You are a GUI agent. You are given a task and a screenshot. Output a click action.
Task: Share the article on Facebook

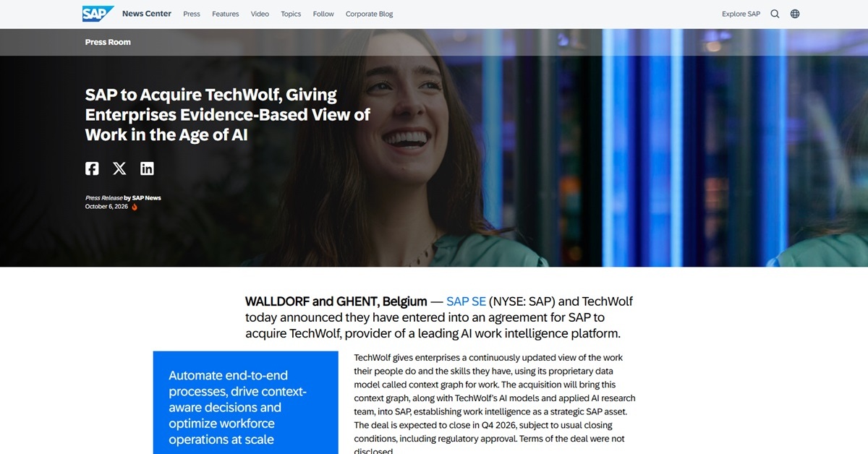coord(92,168)
